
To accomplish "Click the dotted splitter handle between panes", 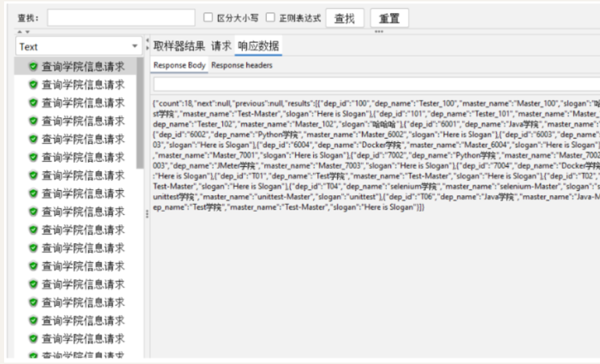I will point(147,214).
